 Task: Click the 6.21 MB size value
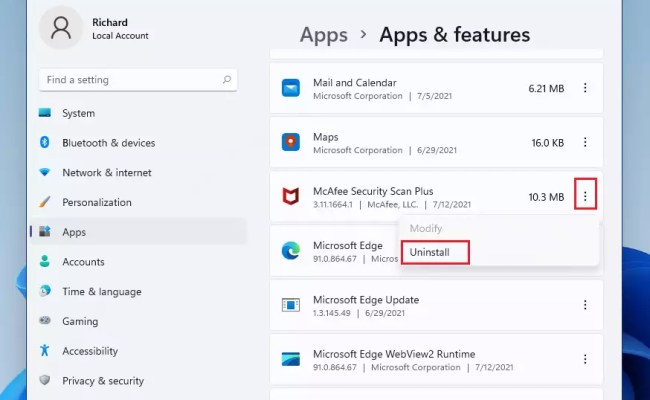point(546,88)
